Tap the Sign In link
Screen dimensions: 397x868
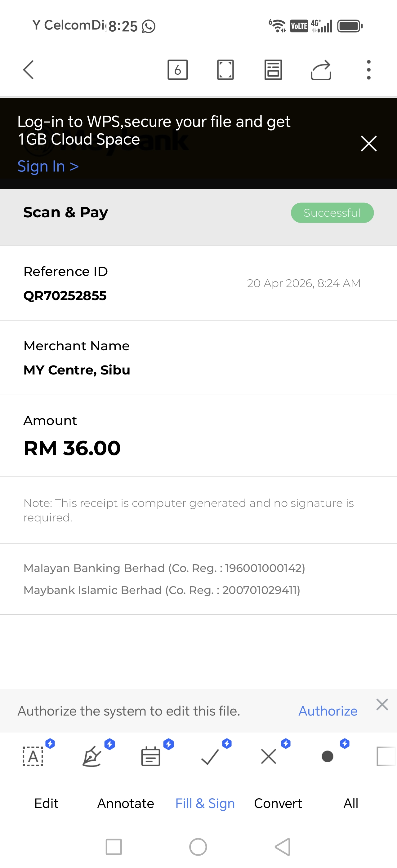tap(48, 166)
